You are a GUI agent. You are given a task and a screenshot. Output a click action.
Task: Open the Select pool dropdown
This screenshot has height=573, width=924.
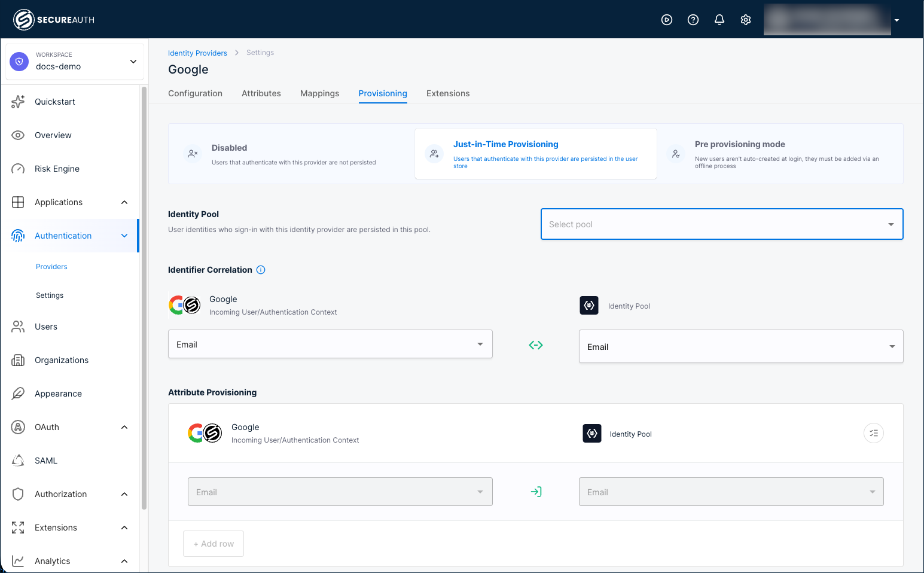click(722, 224)
